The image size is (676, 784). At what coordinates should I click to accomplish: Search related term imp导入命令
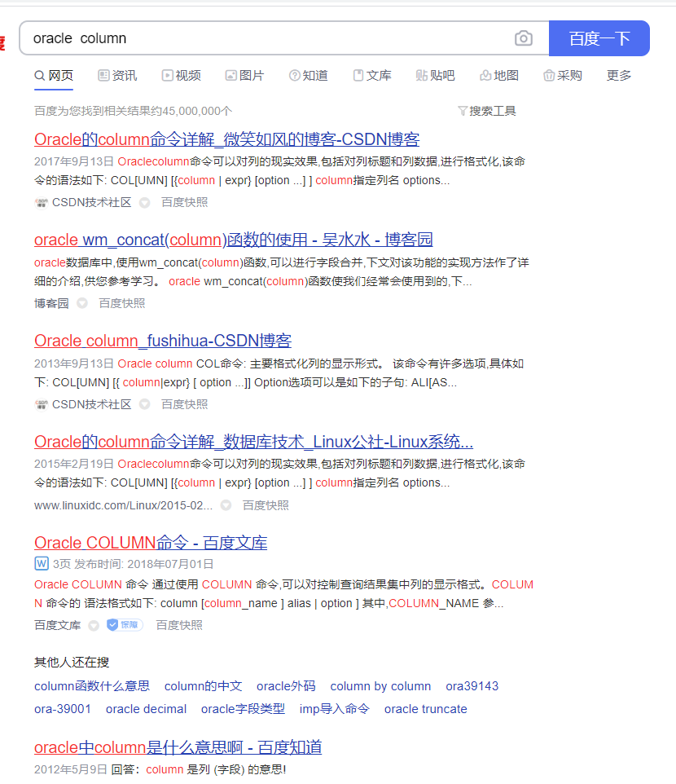(x=335, y=709)
